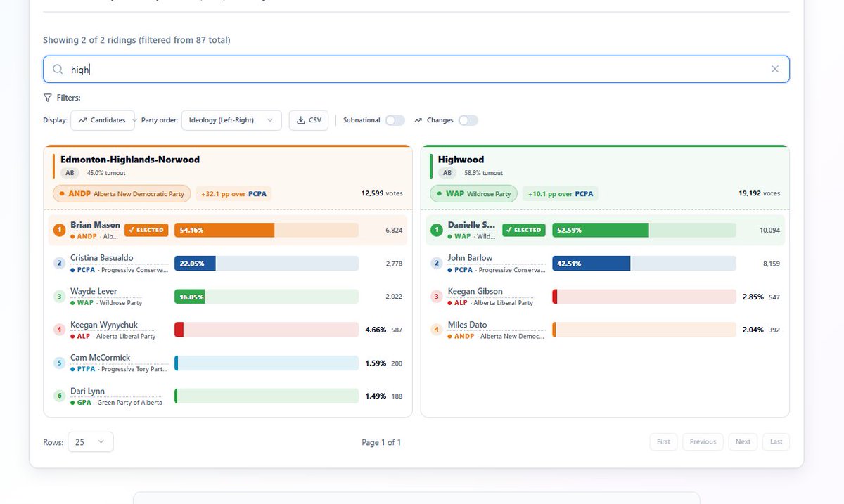Click the blue 22.05% vote bar
Image resolution: width=844 pixels, height=504 pixels.
[195, 263]
